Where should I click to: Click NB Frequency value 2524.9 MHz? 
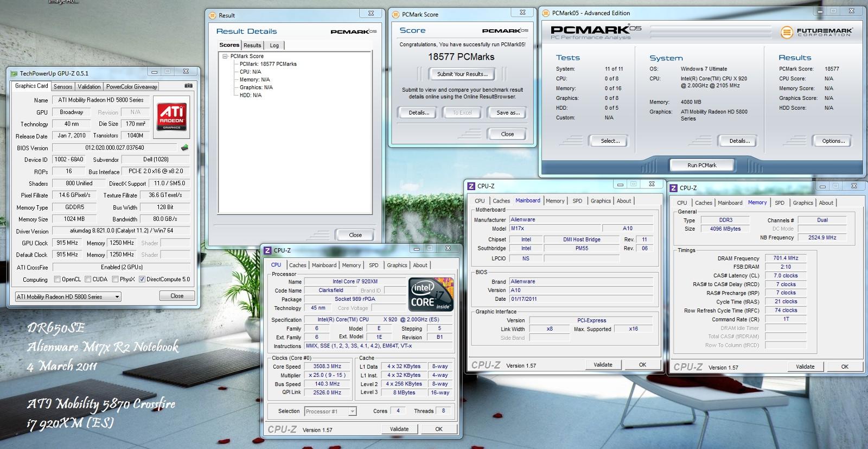click(822, 238)
